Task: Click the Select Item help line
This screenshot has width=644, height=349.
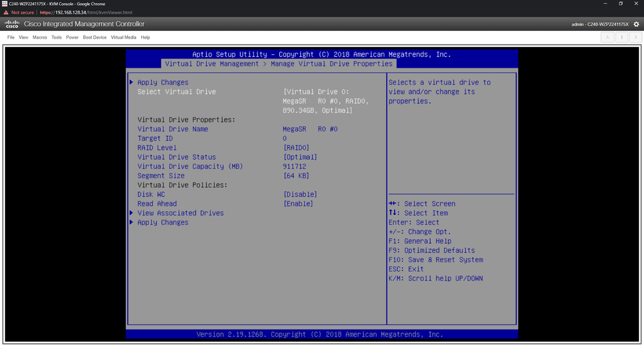Action: coord(418,213)
